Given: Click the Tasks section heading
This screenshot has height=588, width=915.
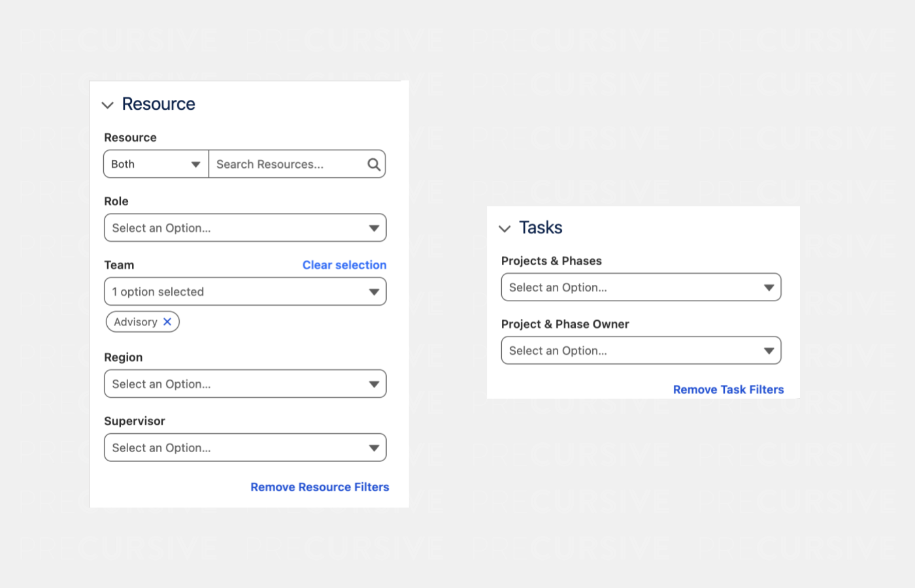Looking at the screenshot, I should coord(541,227).
